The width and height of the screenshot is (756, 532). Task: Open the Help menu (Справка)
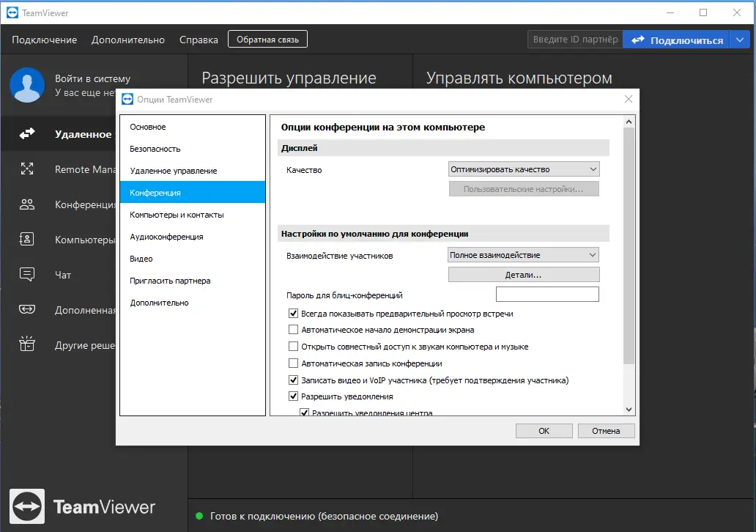point(199,40)
